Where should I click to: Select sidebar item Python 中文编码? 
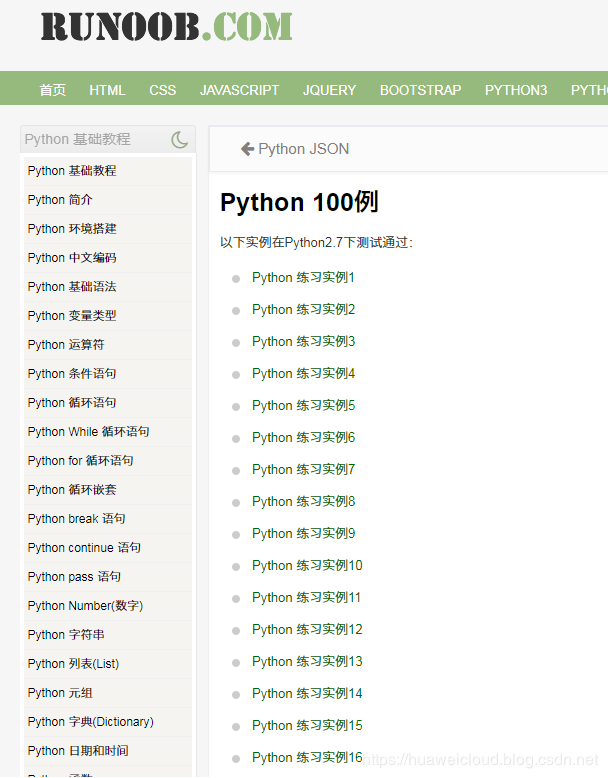(x=108, y=258)
